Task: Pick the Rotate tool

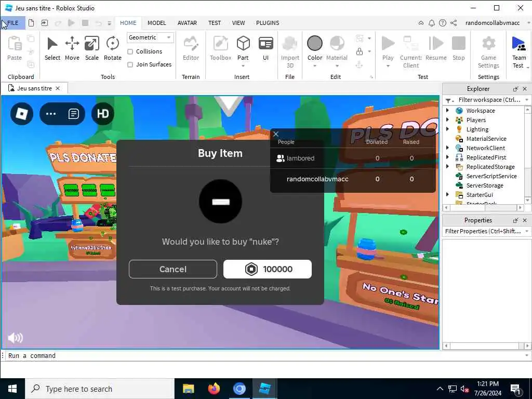Action: click(x=112, y=48)
